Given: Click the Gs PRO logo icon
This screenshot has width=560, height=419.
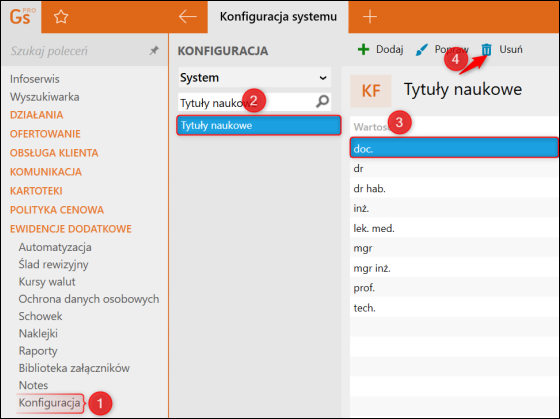Looking at the screenshot, I should click(22, 17).
